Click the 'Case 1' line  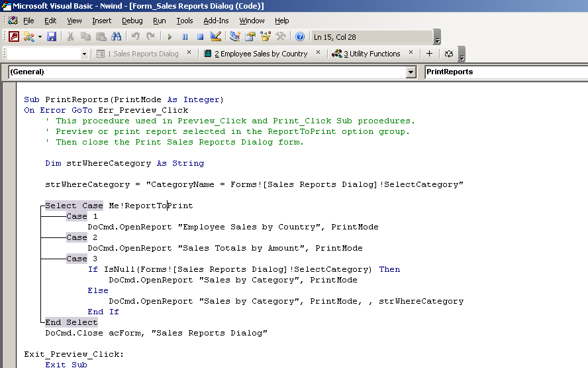coord(81,216)
